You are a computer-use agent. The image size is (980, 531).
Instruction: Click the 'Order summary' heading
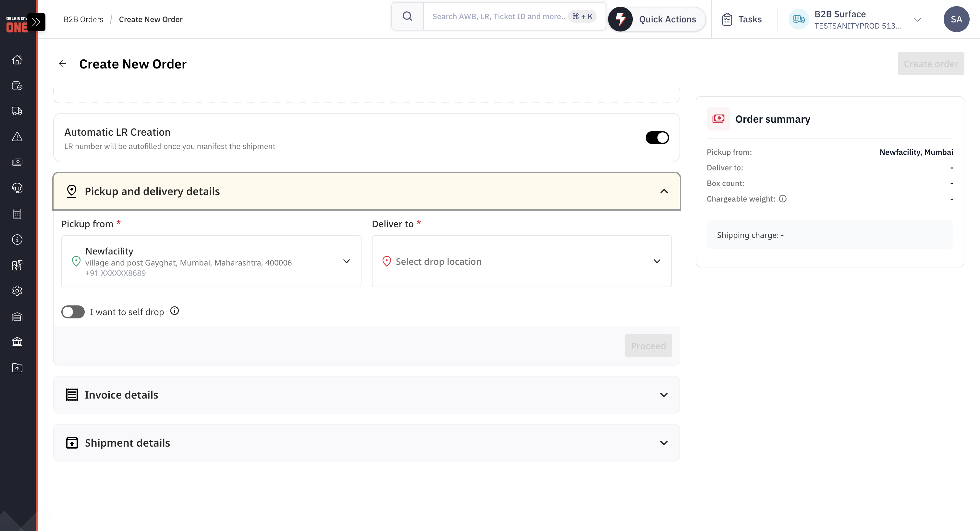tap(773, 119)
